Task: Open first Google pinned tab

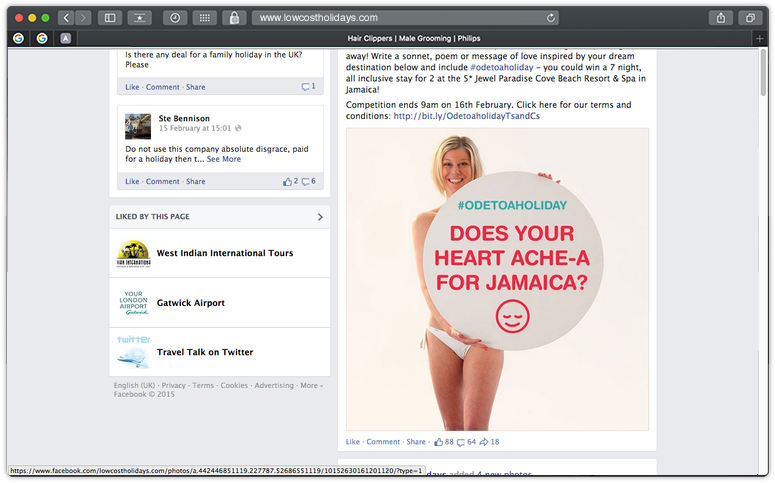Action: (x=18, y=38)
